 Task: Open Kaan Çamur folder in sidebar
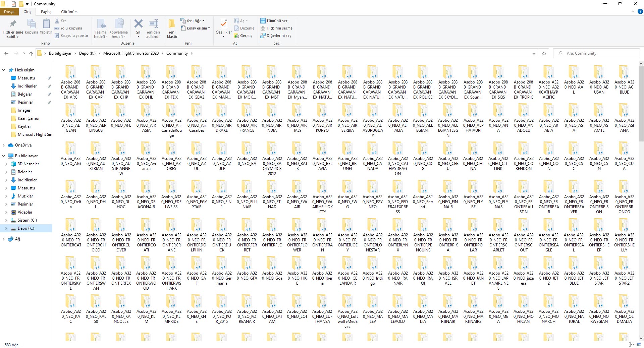[x=29, y=118]
